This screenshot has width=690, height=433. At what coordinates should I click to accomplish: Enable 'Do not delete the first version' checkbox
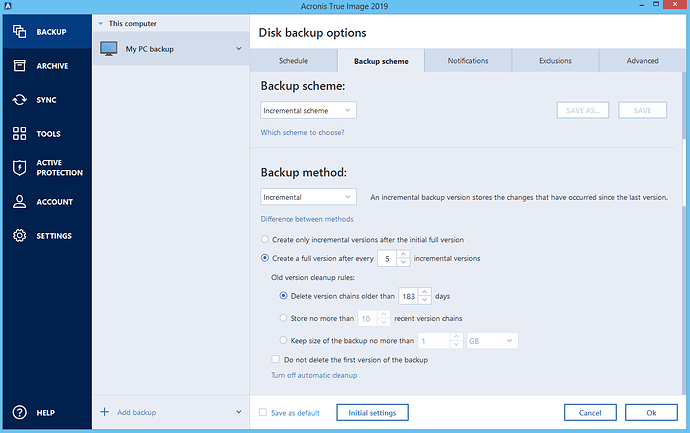tap(275, 359)
